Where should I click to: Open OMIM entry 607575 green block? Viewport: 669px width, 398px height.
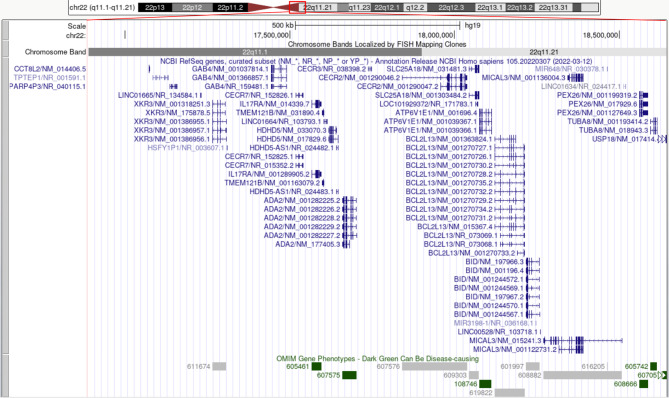349,375
